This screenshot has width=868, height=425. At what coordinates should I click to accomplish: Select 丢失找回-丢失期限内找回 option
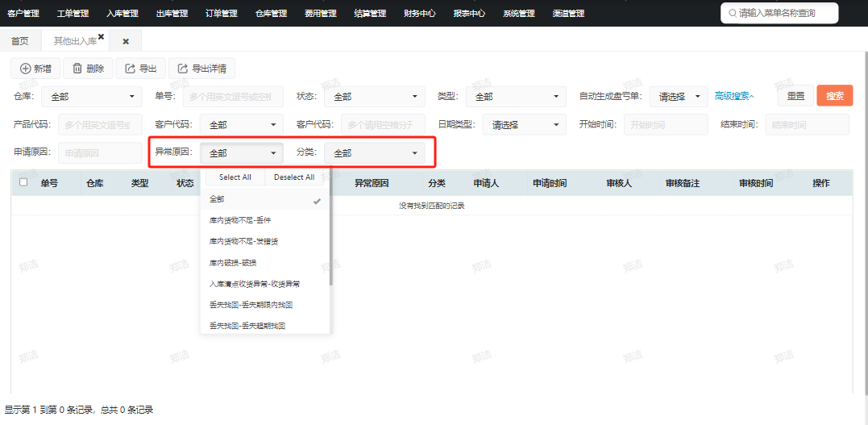click(265, 305)
